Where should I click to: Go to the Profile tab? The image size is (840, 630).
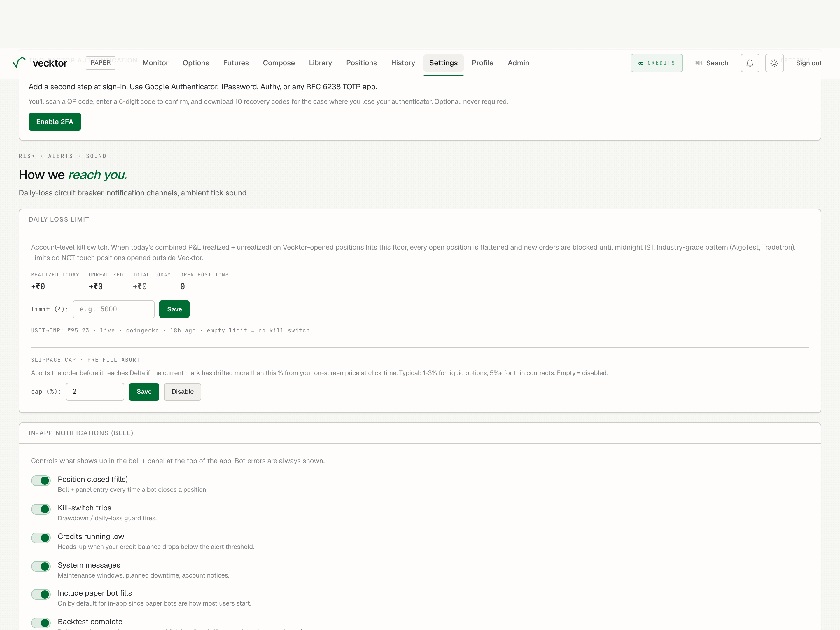482,63
